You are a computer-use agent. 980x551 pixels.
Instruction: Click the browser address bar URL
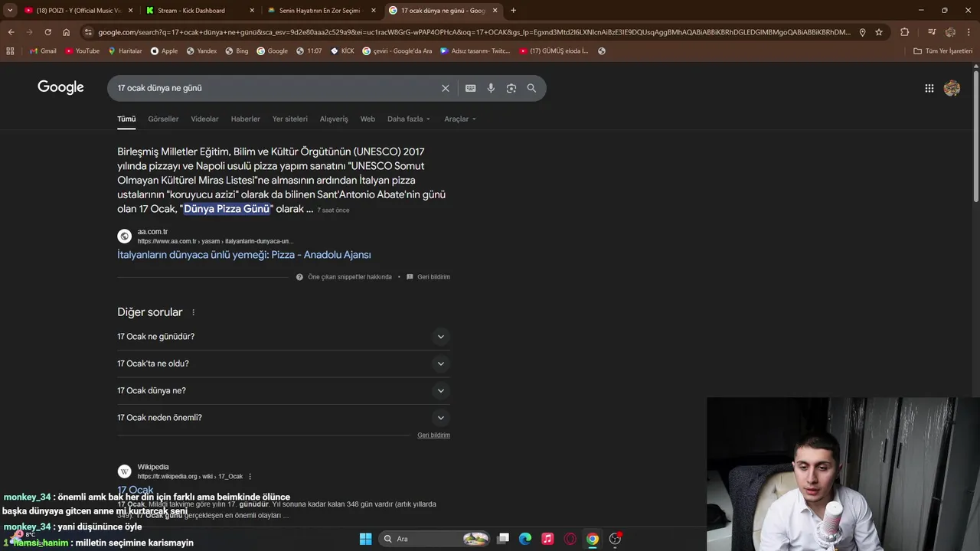coord(473,32)
